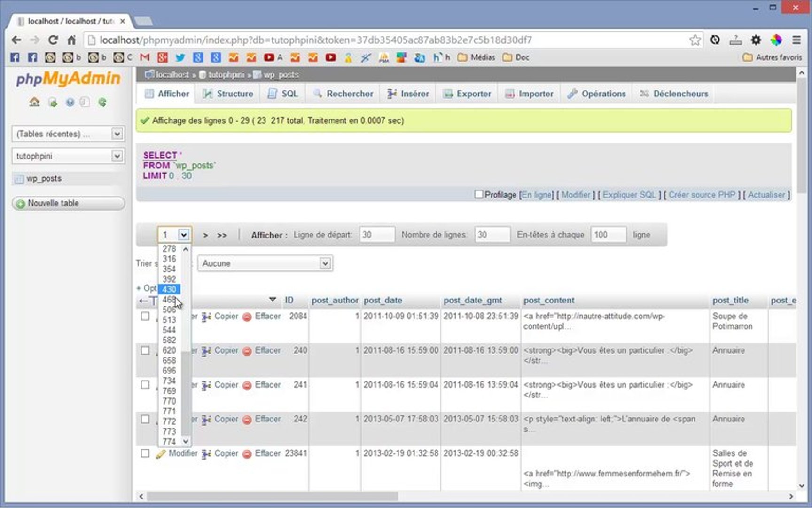Check the row checkbox for ID 242

click(145, 419)
